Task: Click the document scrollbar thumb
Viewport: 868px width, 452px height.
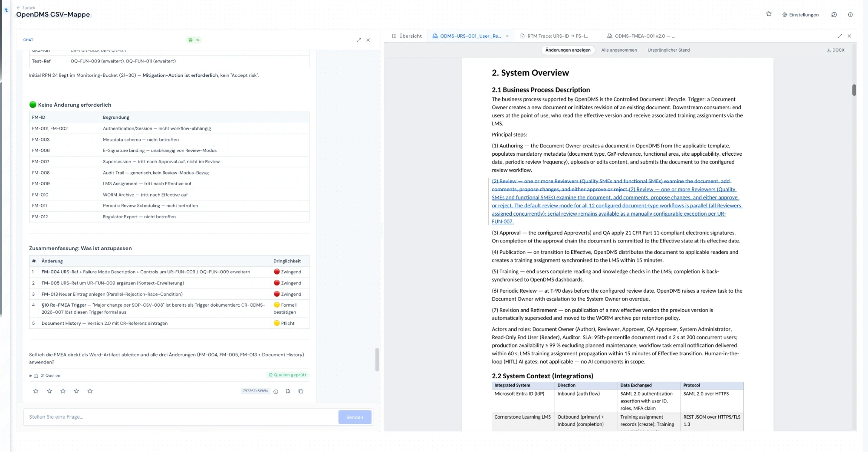Action: point(854,90)
